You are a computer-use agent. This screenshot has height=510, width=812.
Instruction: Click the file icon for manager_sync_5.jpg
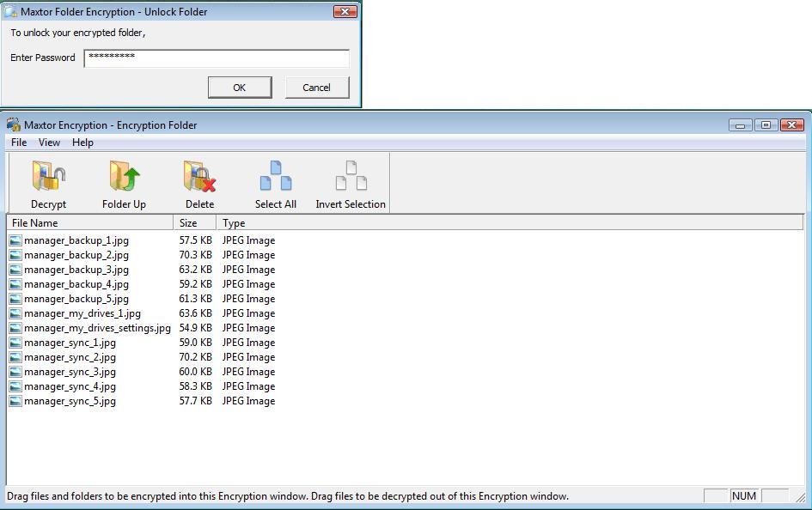tap(15, 401)
